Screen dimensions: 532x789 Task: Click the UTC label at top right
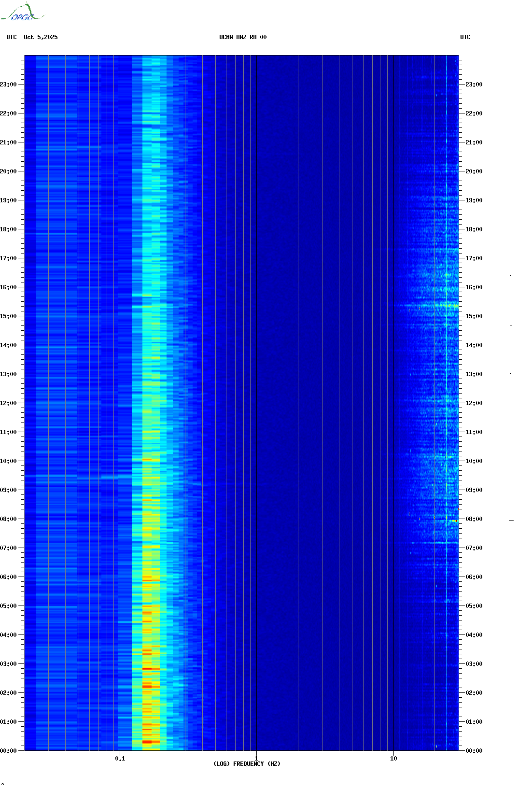(x=465, y=37)
